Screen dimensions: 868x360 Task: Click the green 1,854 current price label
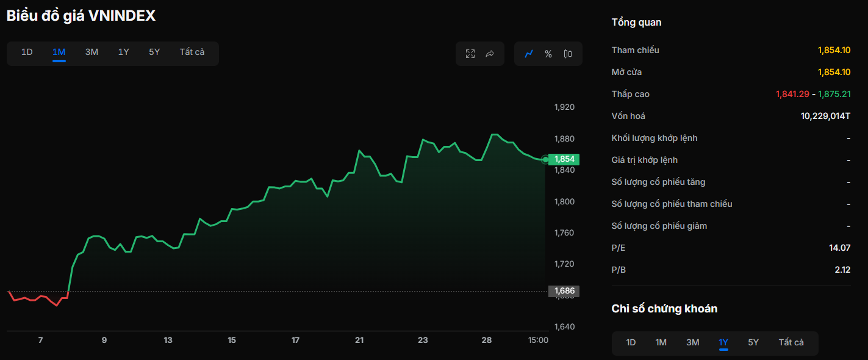(564, 159)
